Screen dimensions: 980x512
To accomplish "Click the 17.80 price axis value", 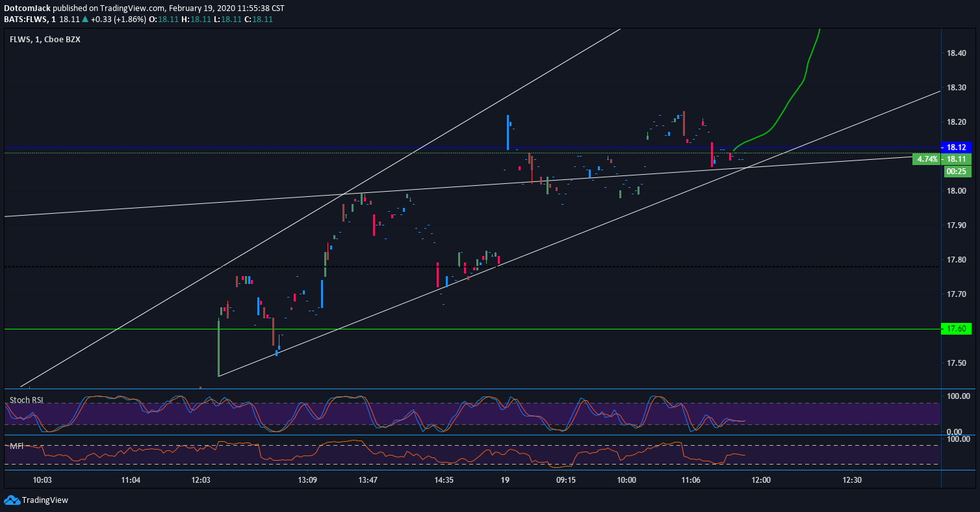I will pyautogui.click(x=955, y=260).
